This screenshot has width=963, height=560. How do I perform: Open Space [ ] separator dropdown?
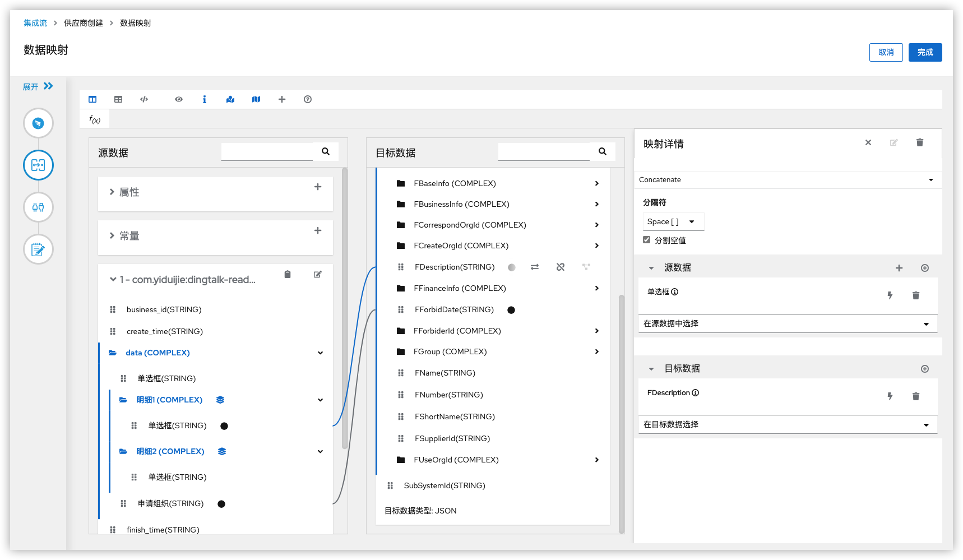[x=673, y=222]
